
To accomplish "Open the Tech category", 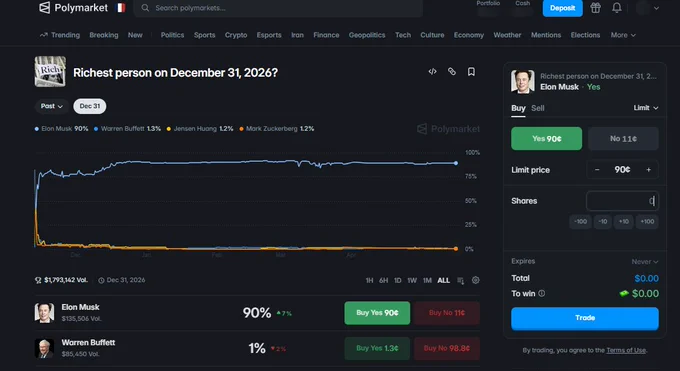I will (403, 35).
